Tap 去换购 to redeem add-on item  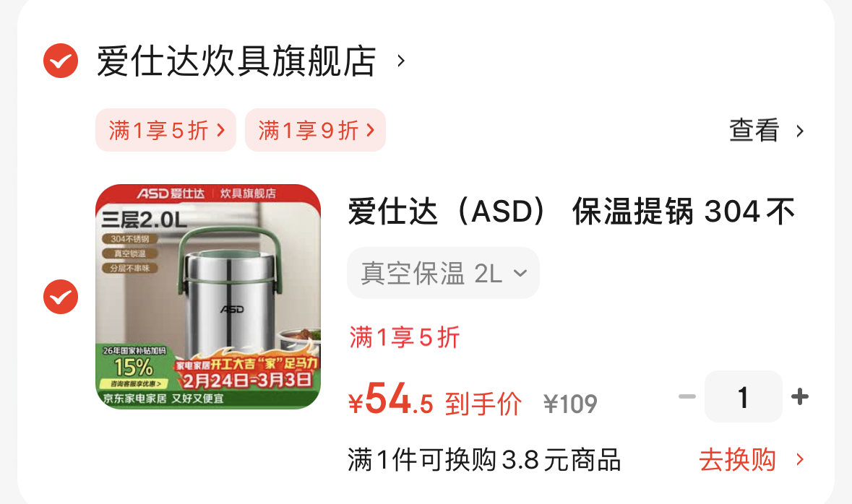pos(737,460)
